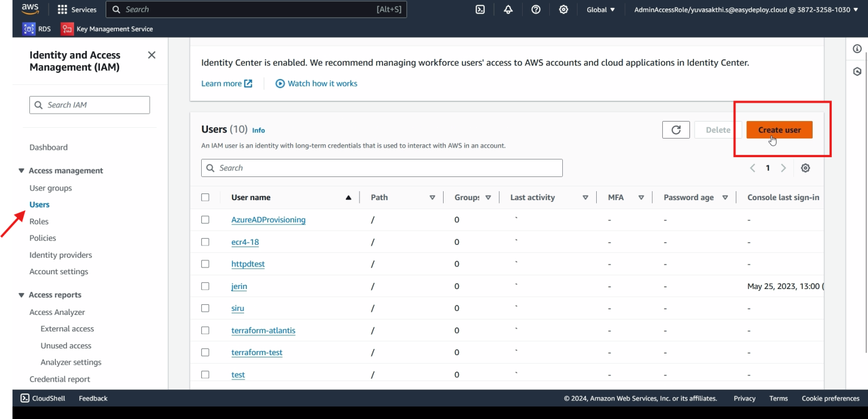
Task: Open table preferences gear icon
Action: coord(805,168)
